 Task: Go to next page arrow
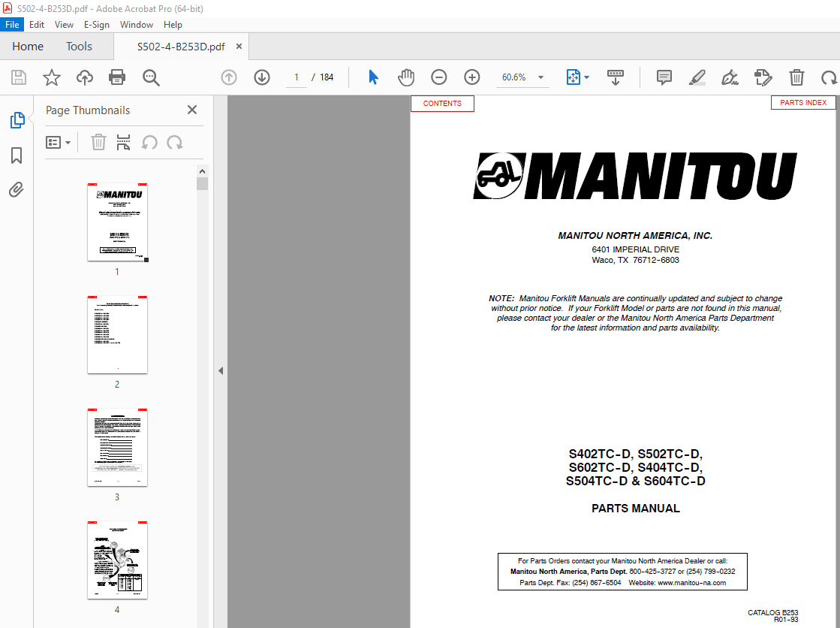click(262, 77)
